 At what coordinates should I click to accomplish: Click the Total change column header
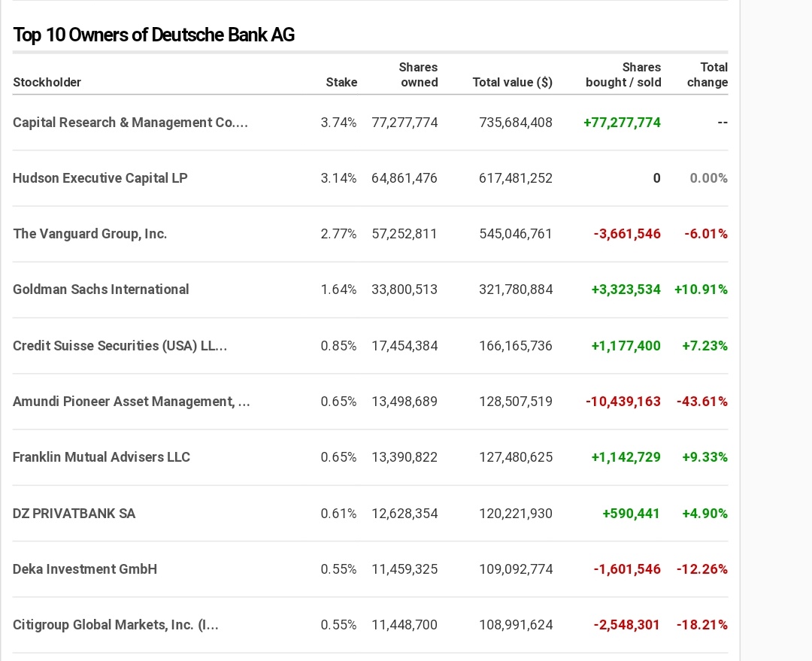click(707, 74)
